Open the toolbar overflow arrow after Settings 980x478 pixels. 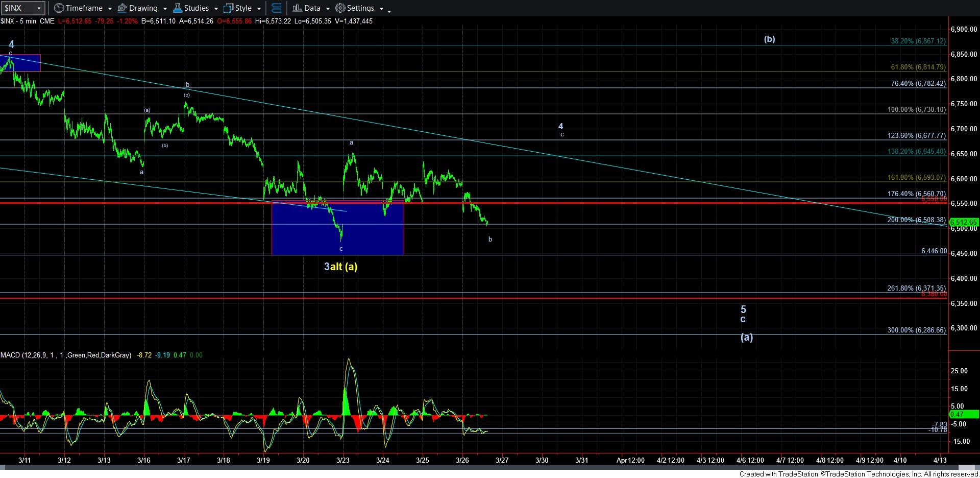389,10
